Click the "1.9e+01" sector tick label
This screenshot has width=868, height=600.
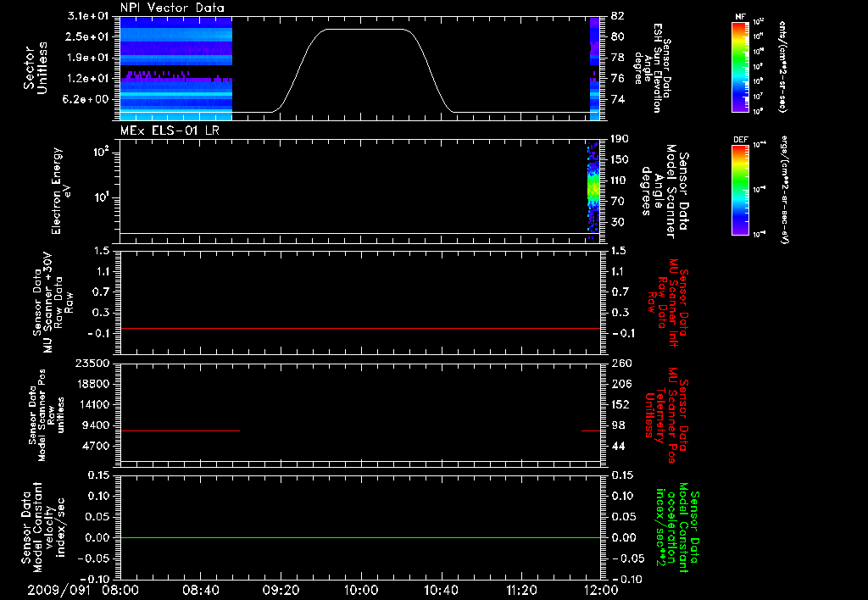(88, 58)
